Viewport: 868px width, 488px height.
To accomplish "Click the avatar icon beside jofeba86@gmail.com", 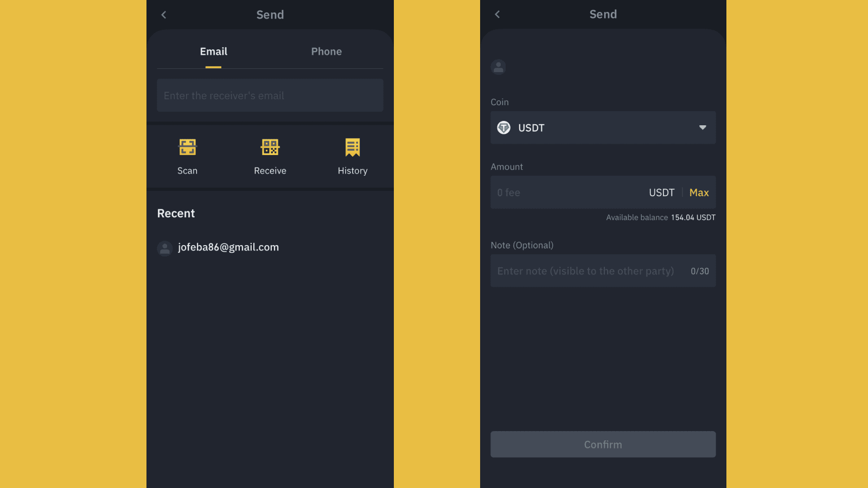I will point(165,248).
